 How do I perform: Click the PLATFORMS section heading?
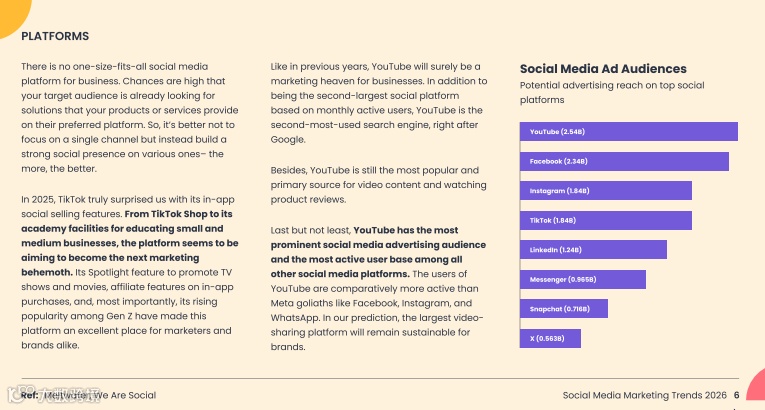tap(55, 36)
